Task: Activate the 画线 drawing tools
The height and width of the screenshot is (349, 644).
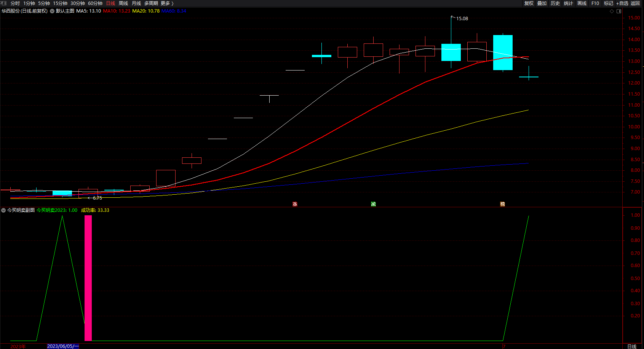Action: coord(582,3)
